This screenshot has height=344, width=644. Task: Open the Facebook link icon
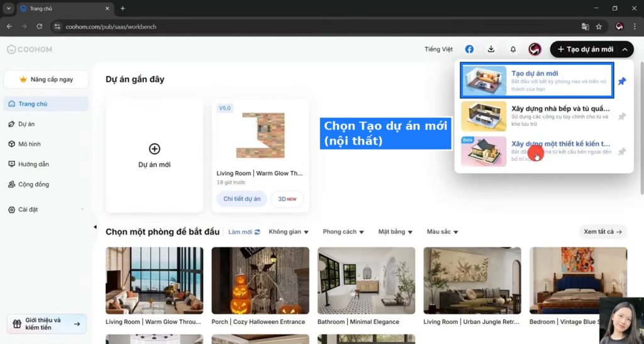point(469,49)
